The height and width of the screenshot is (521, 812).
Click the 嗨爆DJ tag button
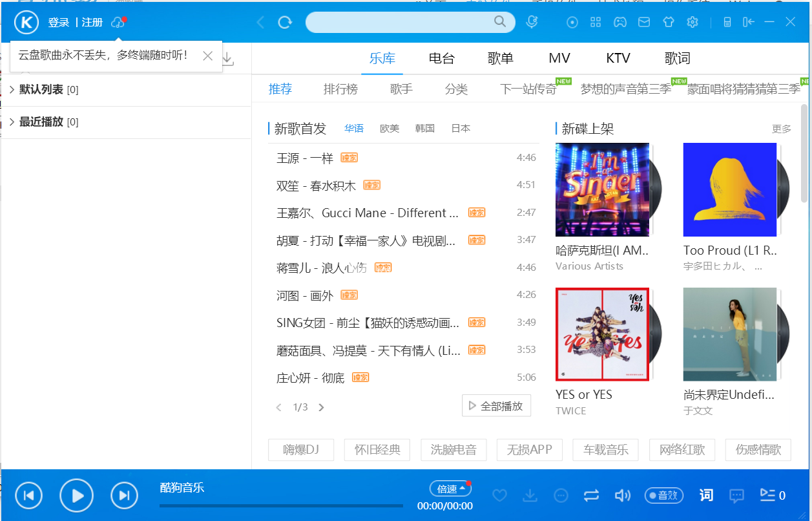301,450
